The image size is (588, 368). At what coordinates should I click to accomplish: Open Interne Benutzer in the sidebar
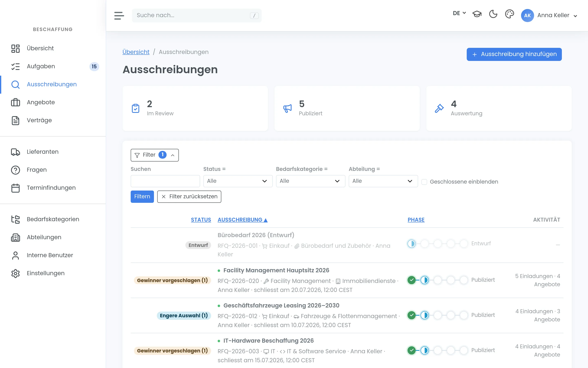(53, 255)
